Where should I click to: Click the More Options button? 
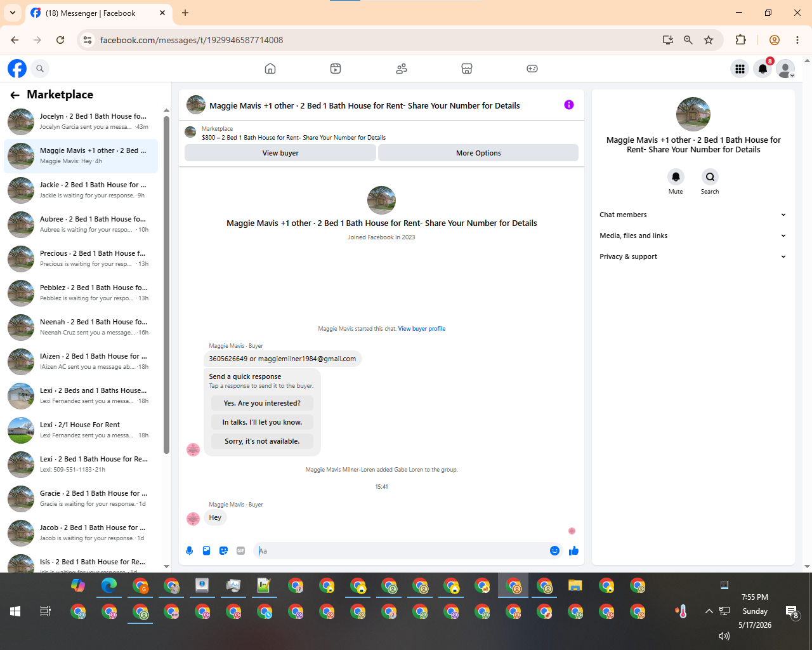coord(478,153)
